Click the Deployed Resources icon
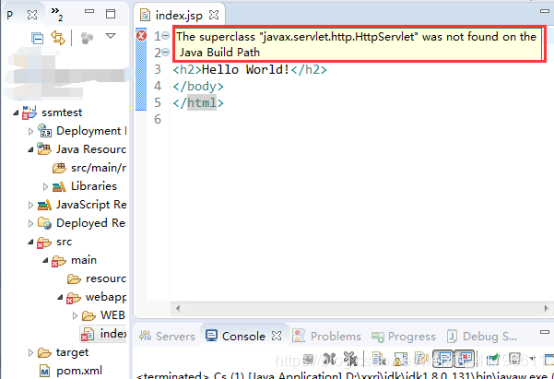The width and height of the screenshot is (554, 379). point(45,223)
